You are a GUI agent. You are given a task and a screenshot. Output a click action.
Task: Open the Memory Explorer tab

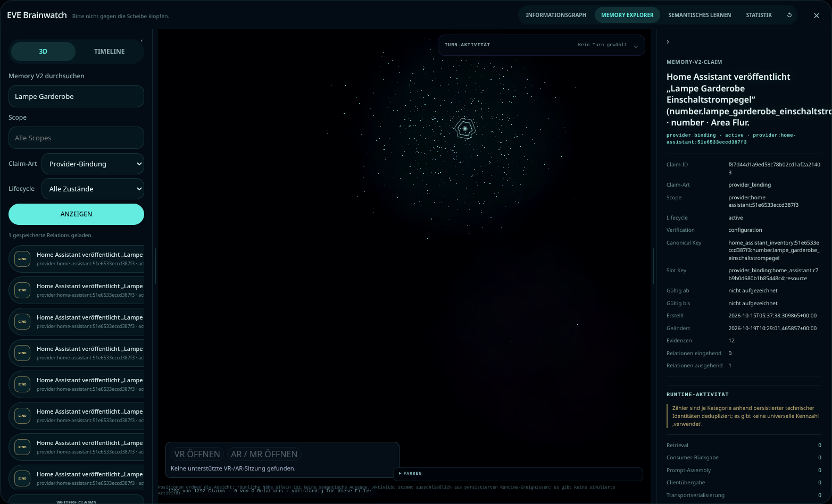[x=627, y=15]
